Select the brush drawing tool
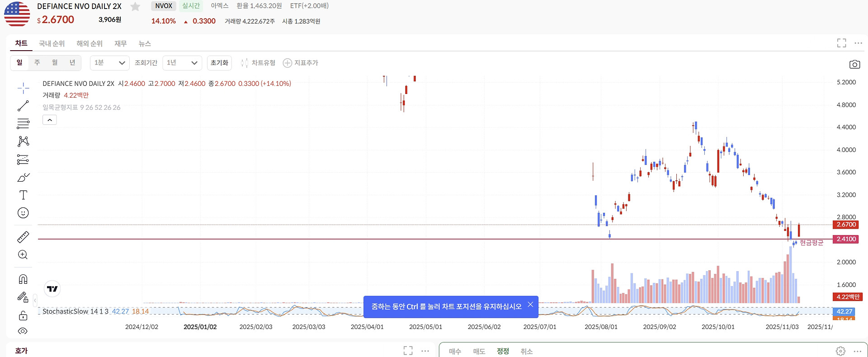 click(23, 177)
